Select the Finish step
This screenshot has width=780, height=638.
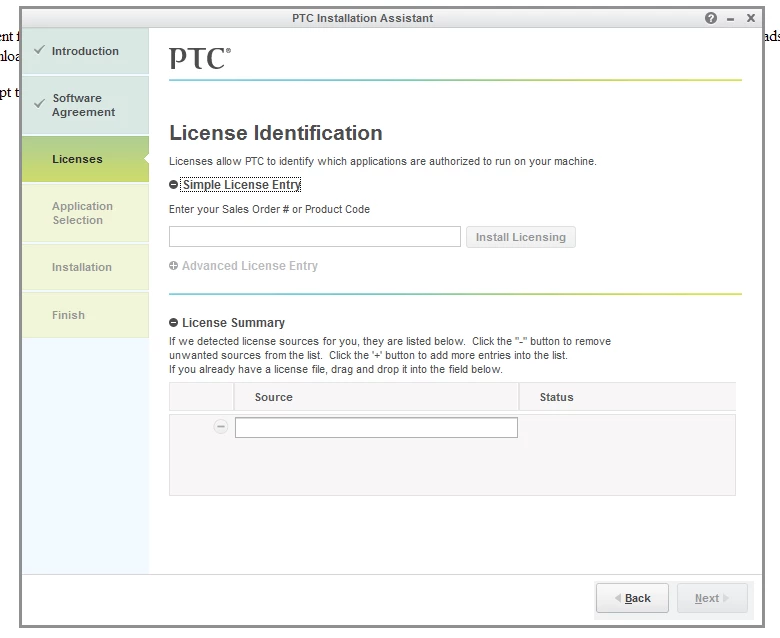[86, 315]
